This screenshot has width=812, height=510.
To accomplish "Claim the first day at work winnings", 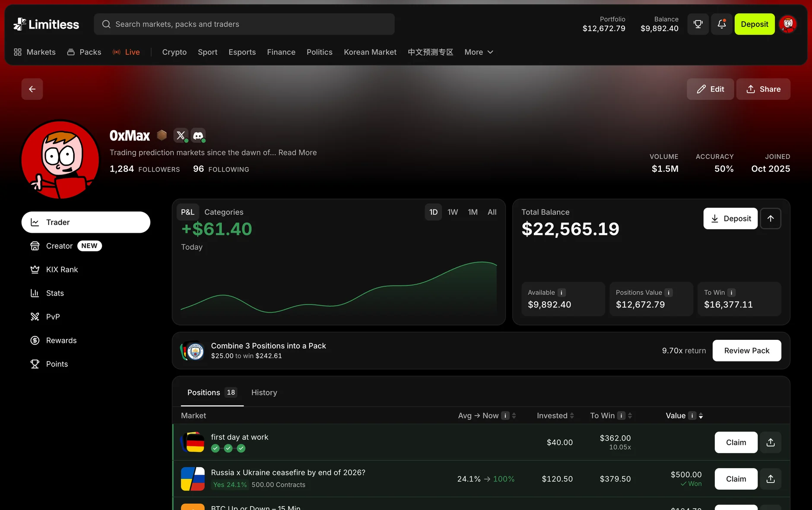I will click(x=736, y=442).
